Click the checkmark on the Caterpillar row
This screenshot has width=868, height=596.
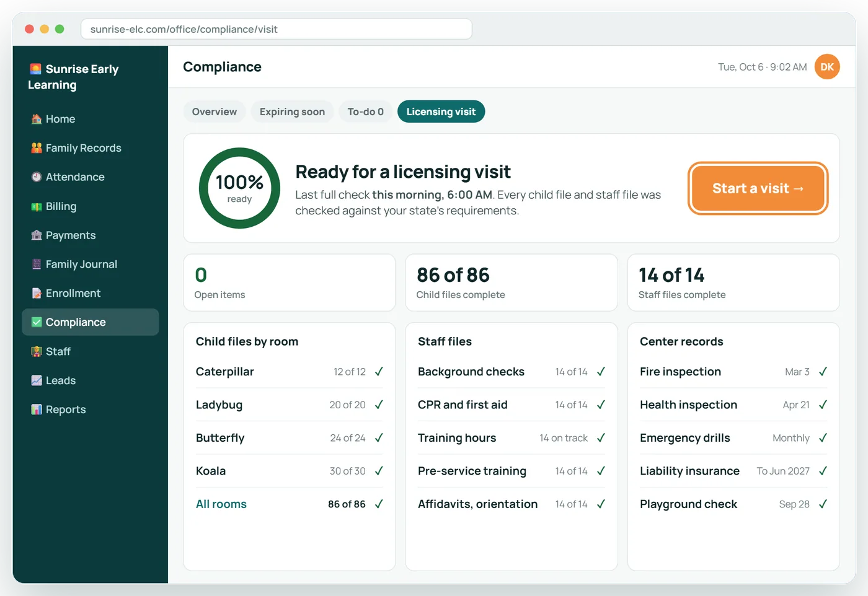point(379,372)
